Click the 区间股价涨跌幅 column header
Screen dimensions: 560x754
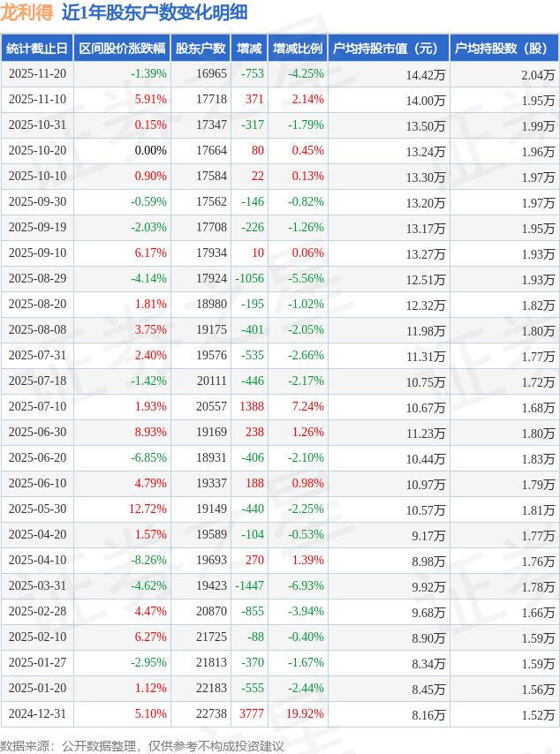(122, 49)
